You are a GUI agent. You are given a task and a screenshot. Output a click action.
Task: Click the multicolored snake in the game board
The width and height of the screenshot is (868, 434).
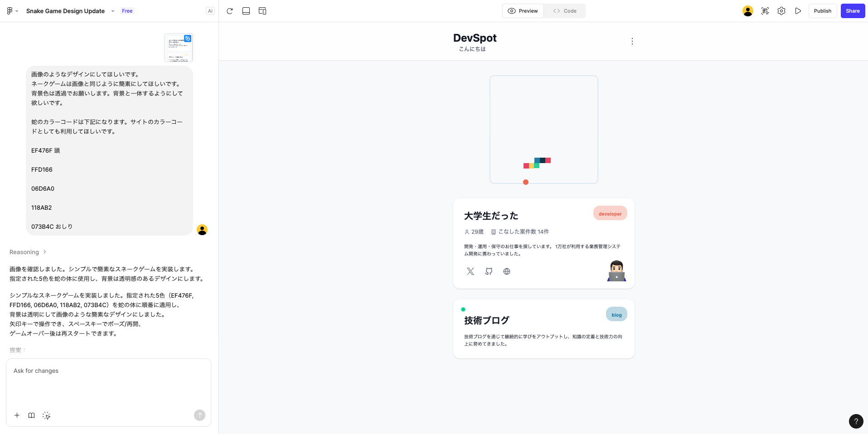[537, 163]
